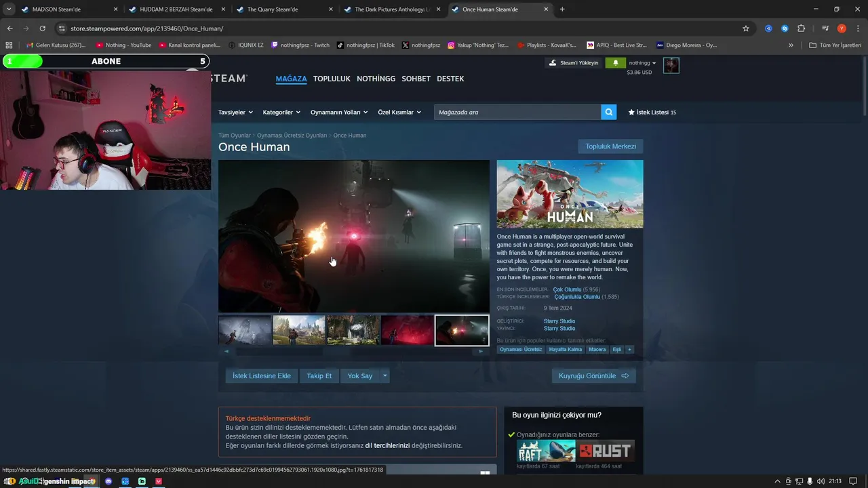This screenshot has width=868, height=488.
Task: Open İstek Listesi link
Action: (x=652, y=113)
